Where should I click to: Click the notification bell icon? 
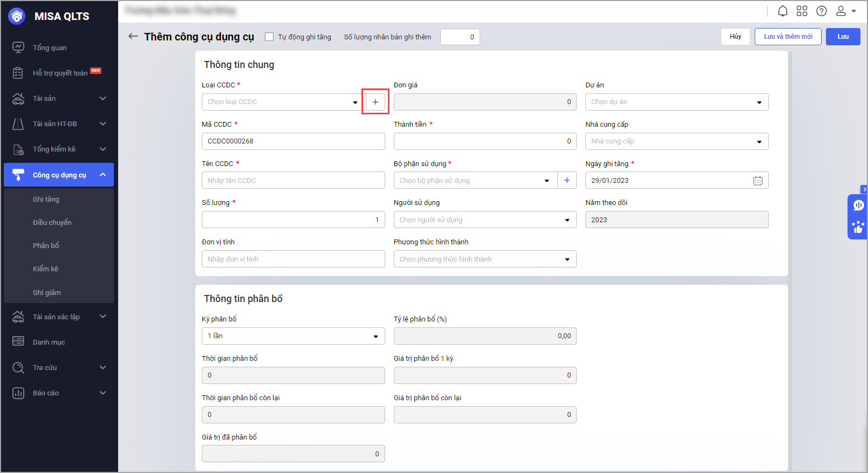783,11
